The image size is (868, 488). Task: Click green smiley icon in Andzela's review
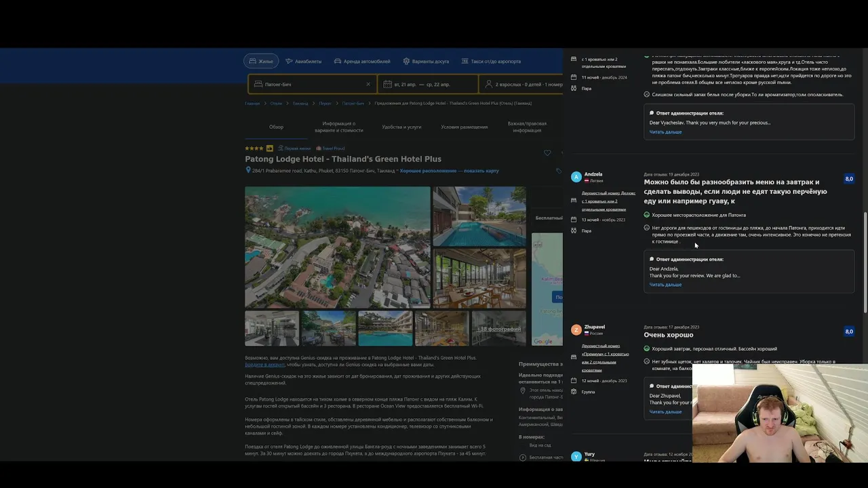point(647,215)
